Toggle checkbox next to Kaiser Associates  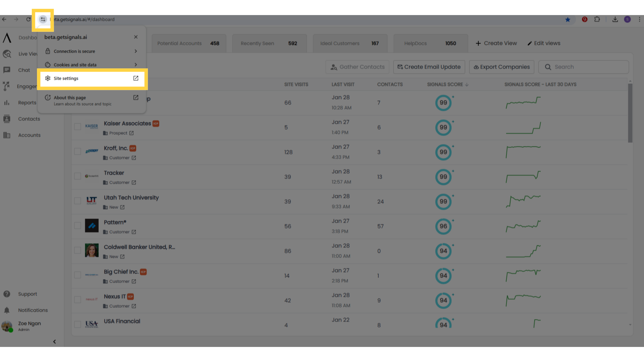(77, 126)
